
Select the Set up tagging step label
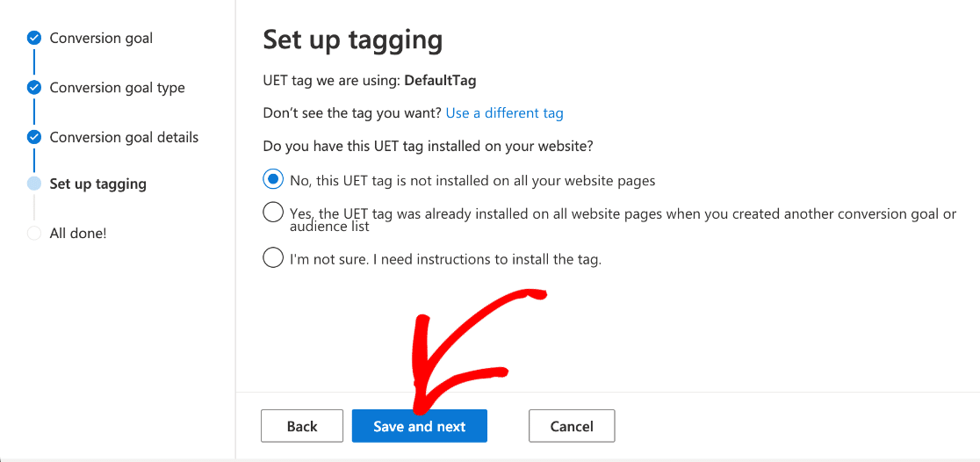tap(97, 184)
